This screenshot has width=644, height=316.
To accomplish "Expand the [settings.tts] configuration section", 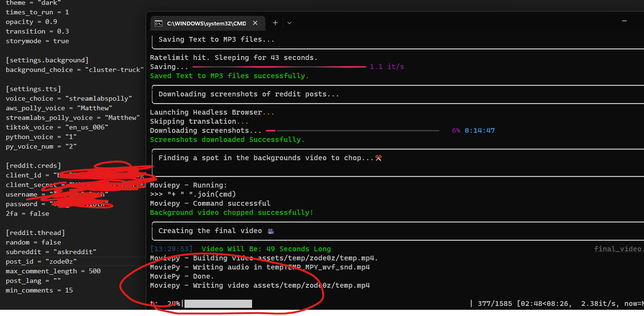I will tap(30, 89).
